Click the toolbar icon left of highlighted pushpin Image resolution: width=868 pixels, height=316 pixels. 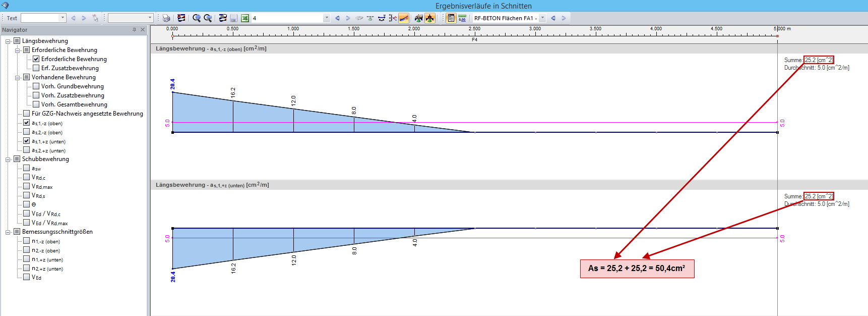point(418,18)
